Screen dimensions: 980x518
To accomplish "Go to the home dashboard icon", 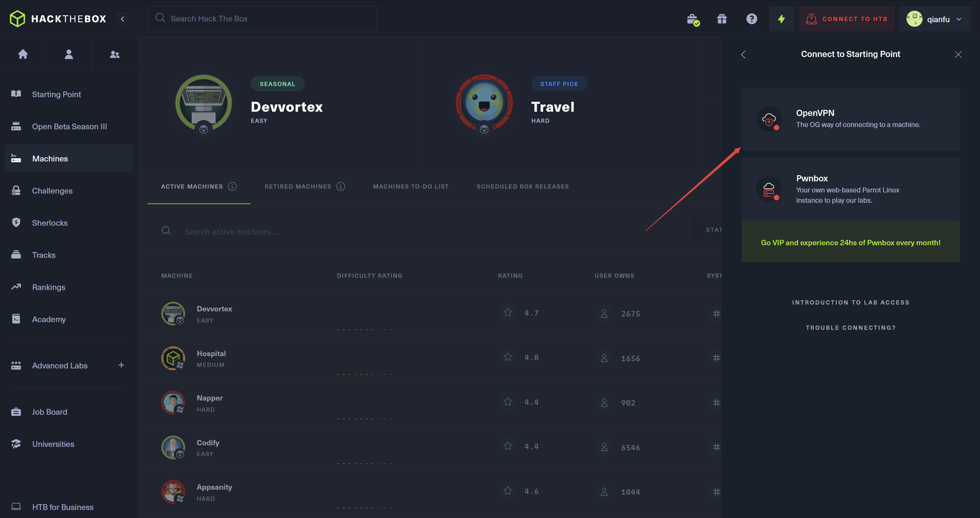I will pos(23,54).
